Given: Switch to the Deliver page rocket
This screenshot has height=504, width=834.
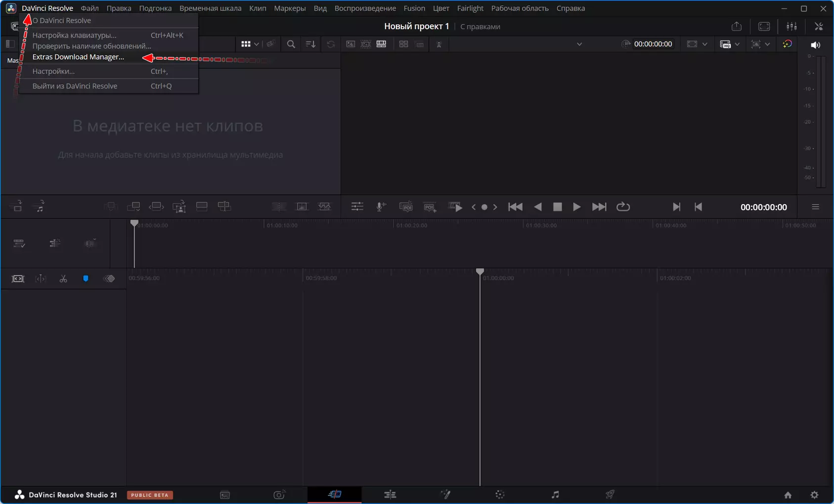Looking at the screenshot, I should click(x=610, y=495).
